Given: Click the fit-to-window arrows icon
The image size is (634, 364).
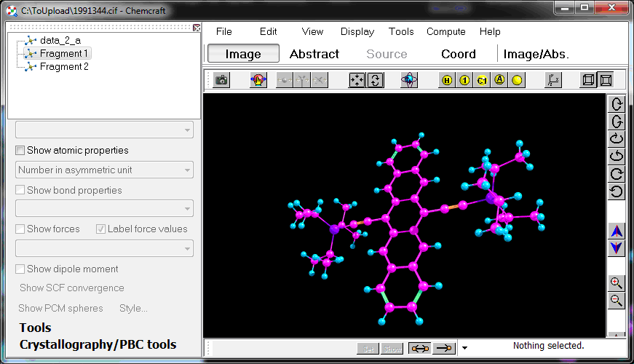Looking at the screenshot, I should [357, 80].
